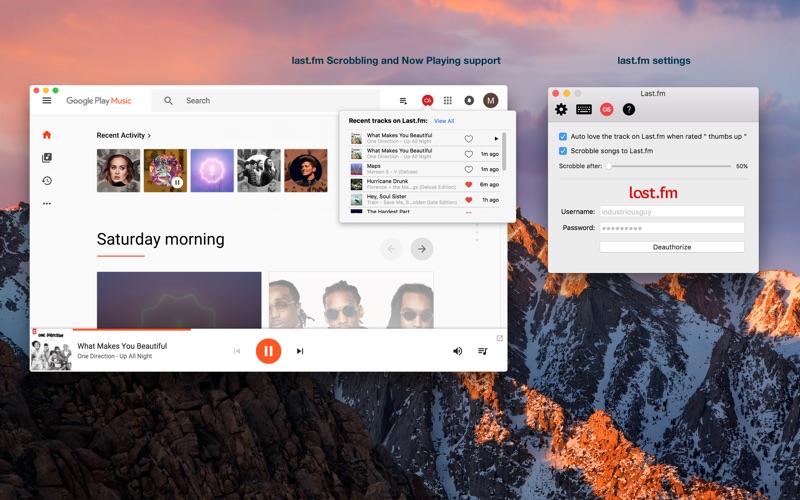Open the playback queue icon in the player bar
This screenshot has width=800, height=500.
(x=483, y=351)
